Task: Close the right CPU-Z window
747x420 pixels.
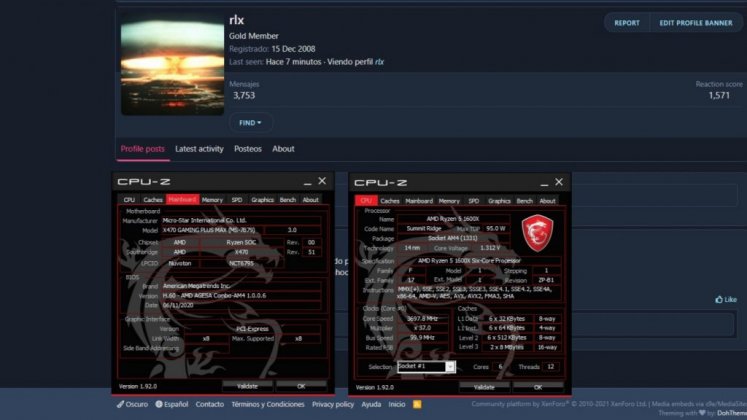Action: [x=559, y=182]
